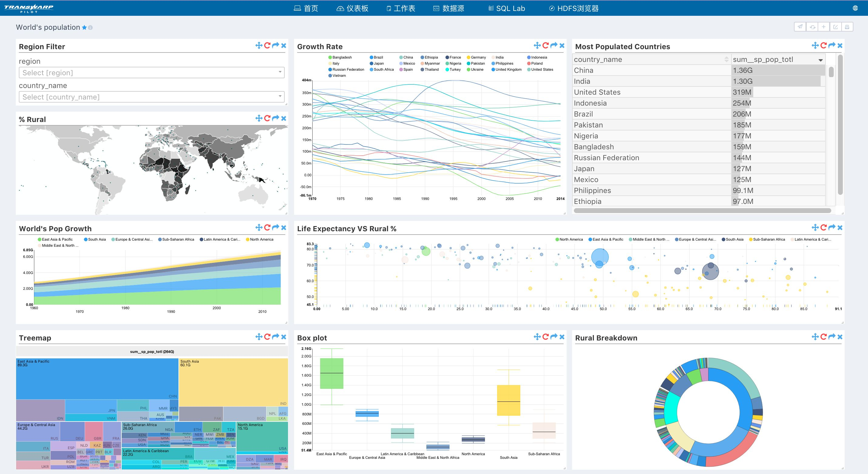Click the plus add-slice dashboard icon
The image size is (868, 474).
pyautogui.click(x=823, y=27)
